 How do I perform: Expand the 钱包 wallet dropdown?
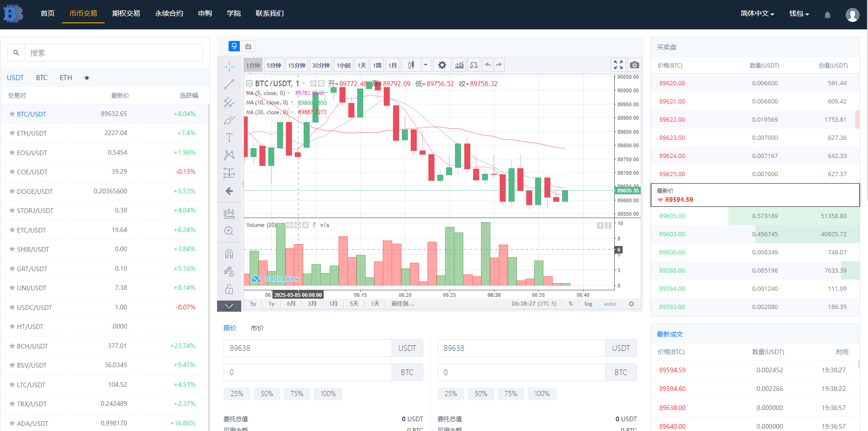point(799,14)
